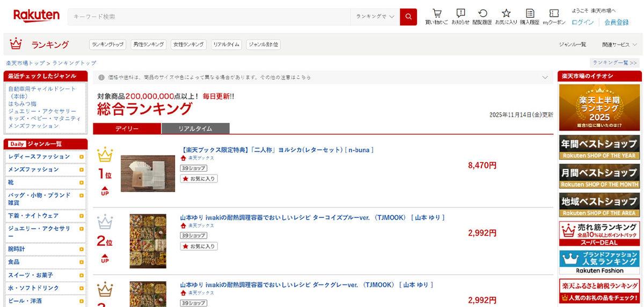Click the ログイン link
This screenshot has width=644, height=307.
pyautogui.click(x=582, y=22)
